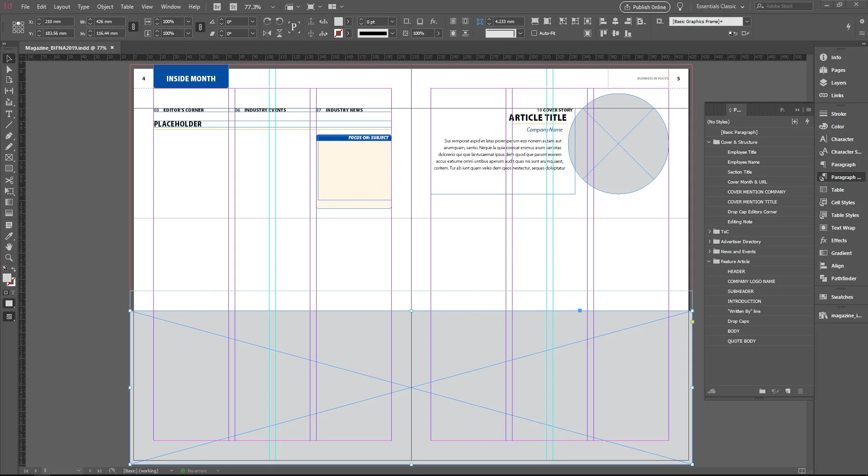Apply the QUOTE BODY paragraph style
The image size is (868, 476).
[741, 341]
